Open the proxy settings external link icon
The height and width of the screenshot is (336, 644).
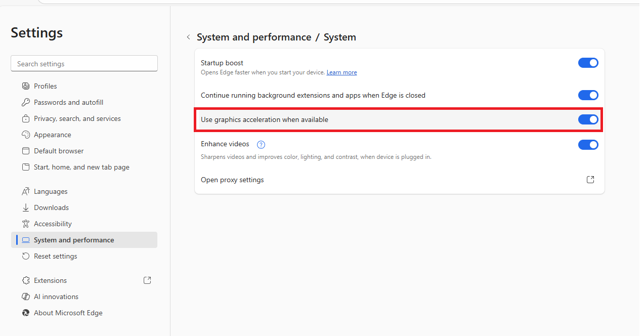click(x=590, y=180)
